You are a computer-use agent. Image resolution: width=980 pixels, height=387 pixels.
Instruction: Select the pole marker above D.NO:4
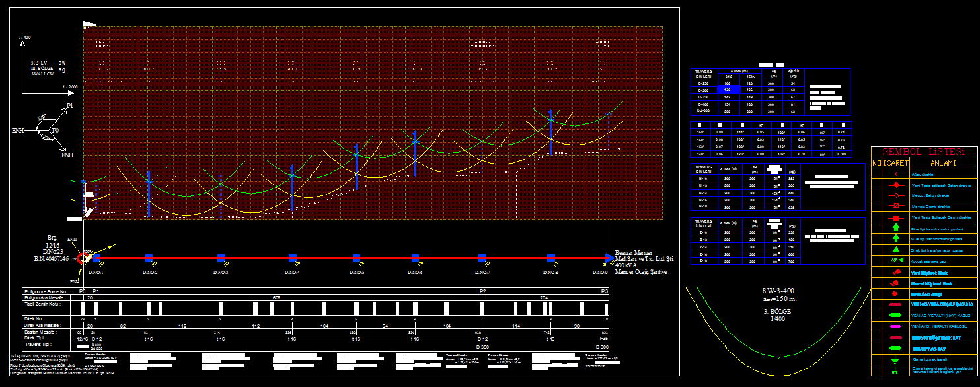291,258
